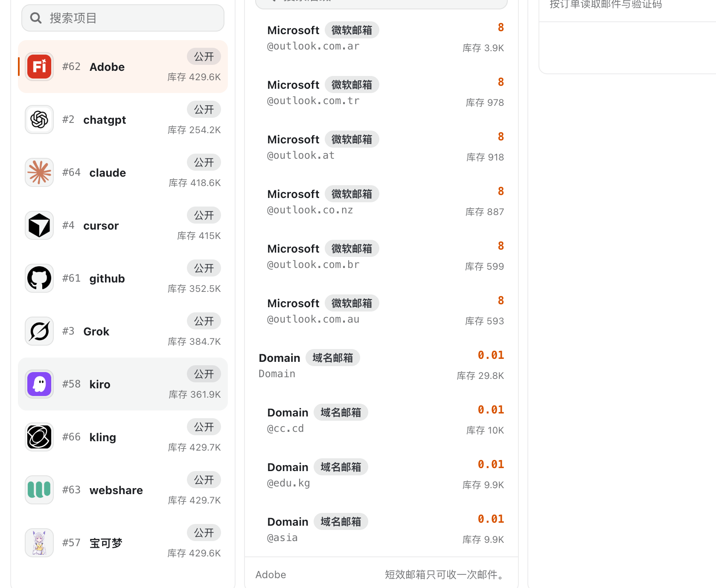Select Microsoft @outlook.co.nz mailbox

[381, 201]
